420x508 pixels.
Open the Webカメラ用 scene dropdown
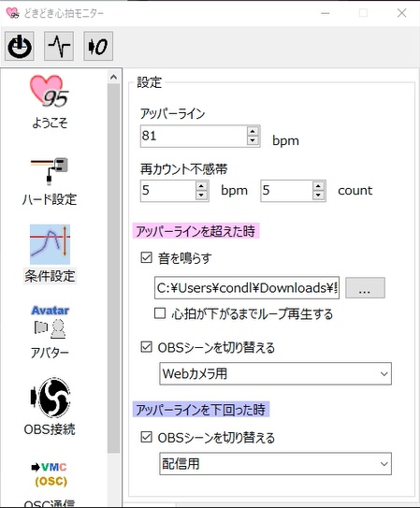click(275, 374)
